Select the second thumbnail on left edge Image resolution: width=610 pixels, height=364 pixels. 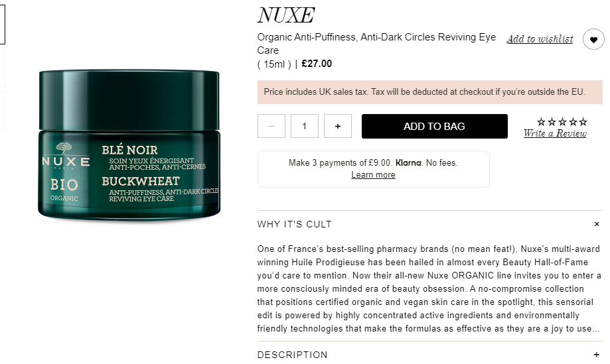(x=3, y=68)
